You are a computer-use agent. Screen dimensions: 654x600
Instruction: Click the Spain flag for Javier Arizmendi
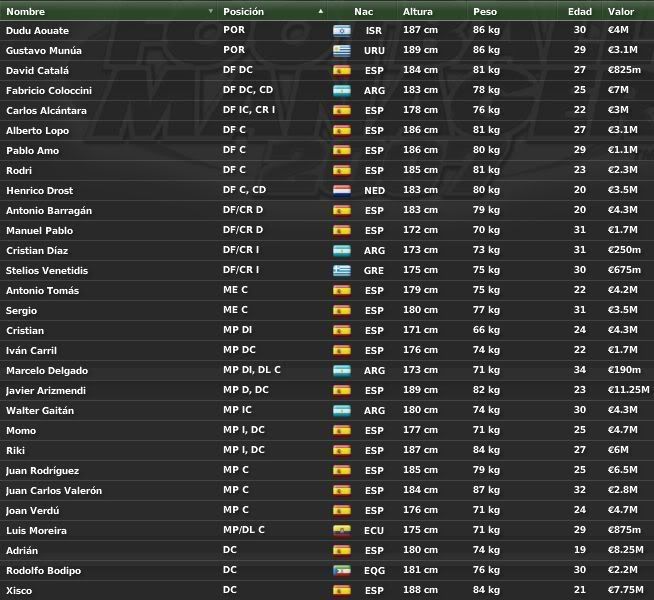coord(342,391)
